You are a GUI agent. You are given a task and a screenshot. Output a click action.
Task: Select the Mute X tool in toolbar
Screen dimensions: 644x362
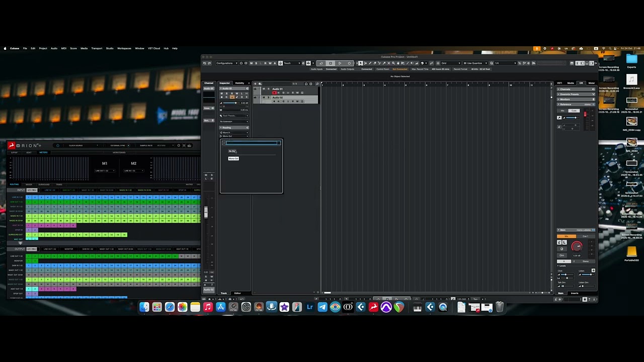click(x=388, y=63)
